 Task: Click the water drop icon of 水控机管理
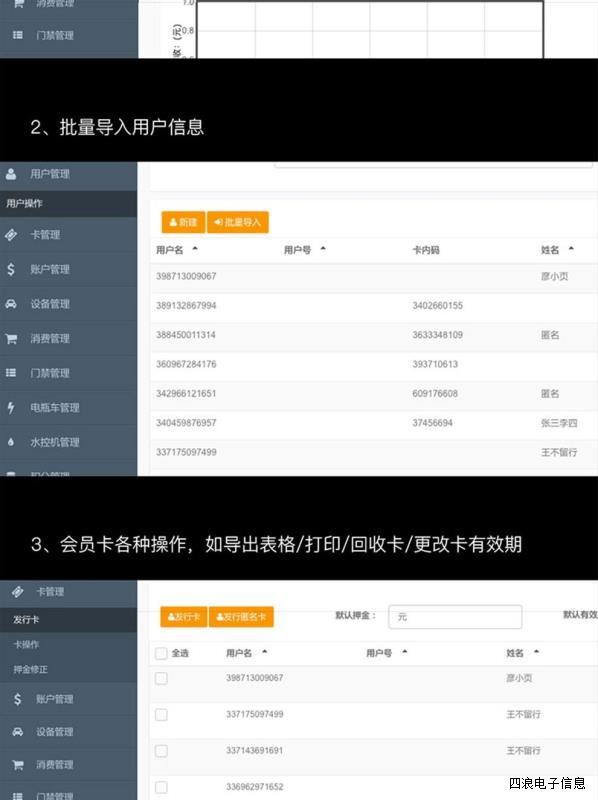coord(11,442)
